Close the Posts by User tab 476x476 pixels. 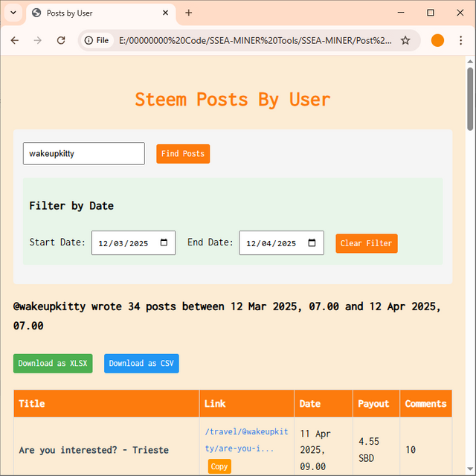[x=165, y=13]
